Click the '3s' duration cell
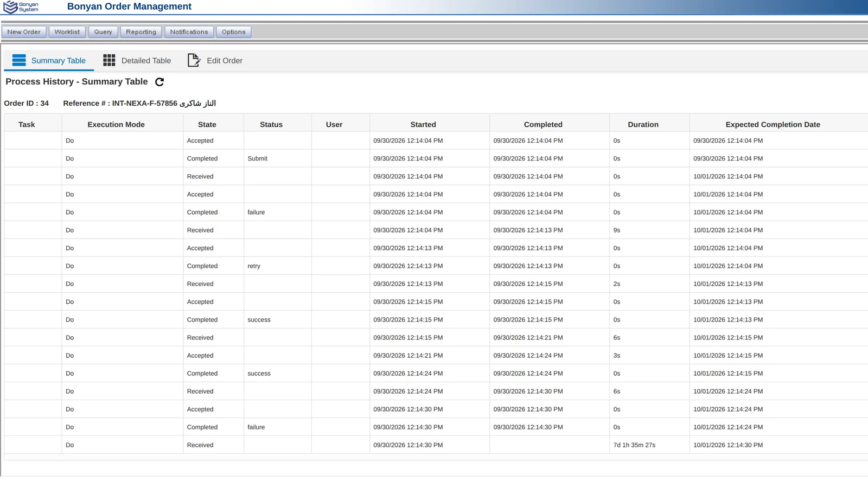The image size is (868, 488). click(x=649, y=356)
